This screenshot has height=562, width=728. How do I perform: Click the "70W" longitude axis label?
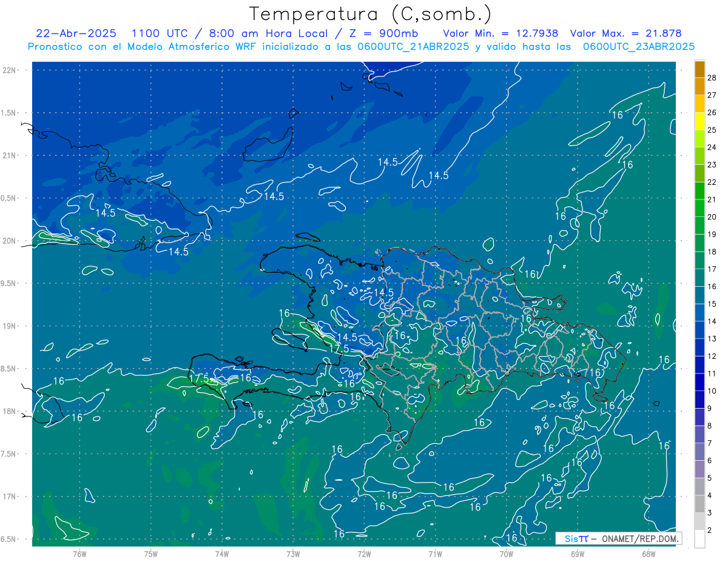point(507,554)
